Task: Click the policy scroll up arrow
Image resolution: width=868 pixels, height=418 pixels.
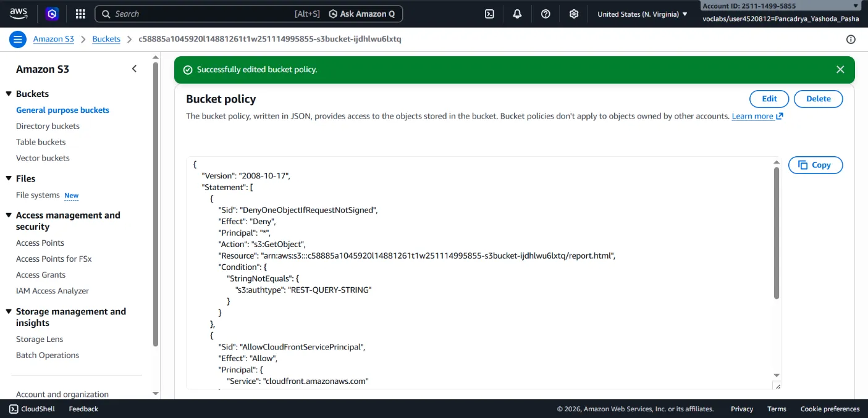Action: point(777,162)
